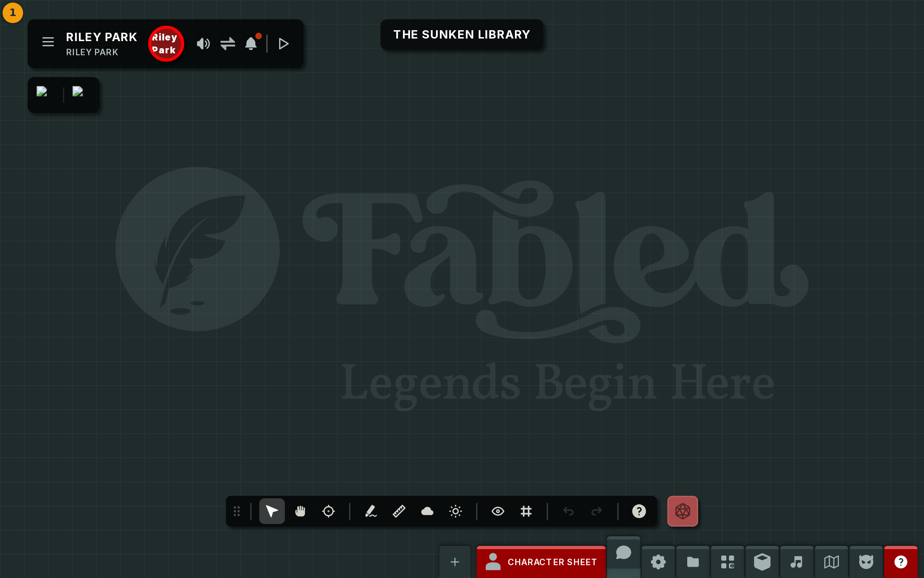Click the redo arrow
This screenshot has width=924, height=578.
596,511
